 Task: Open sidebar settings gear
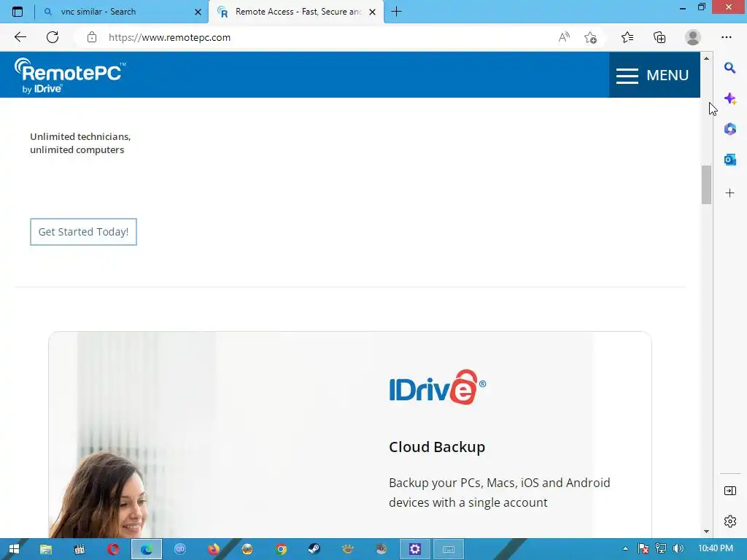tap(729, 521)
